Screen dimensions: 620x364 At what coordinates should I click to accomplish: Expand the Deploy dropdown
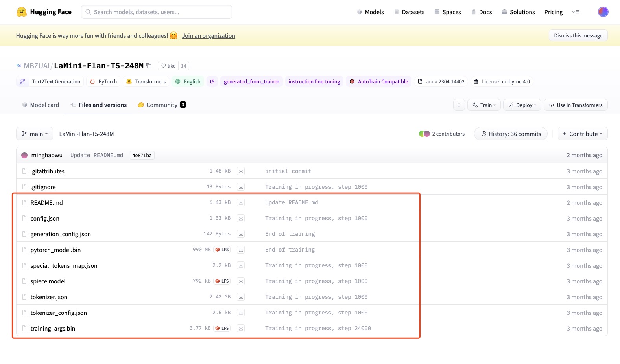coord(522,105)
